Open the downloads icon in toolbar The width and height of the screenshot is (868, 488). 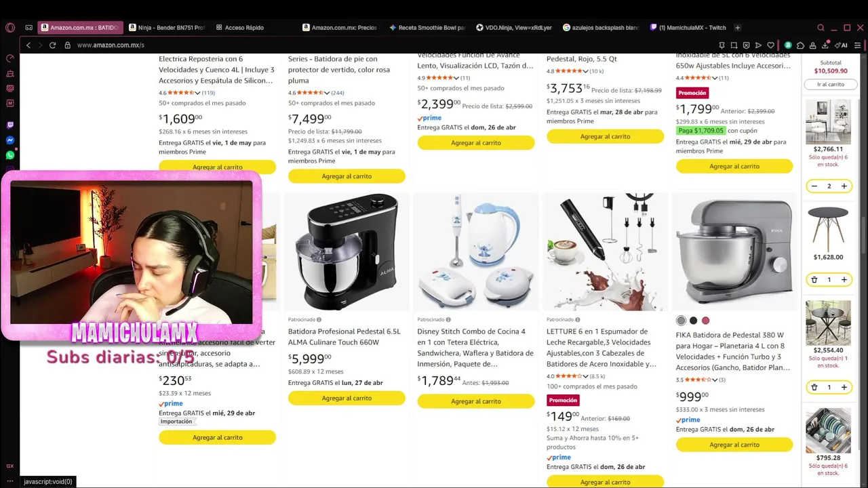825,45
